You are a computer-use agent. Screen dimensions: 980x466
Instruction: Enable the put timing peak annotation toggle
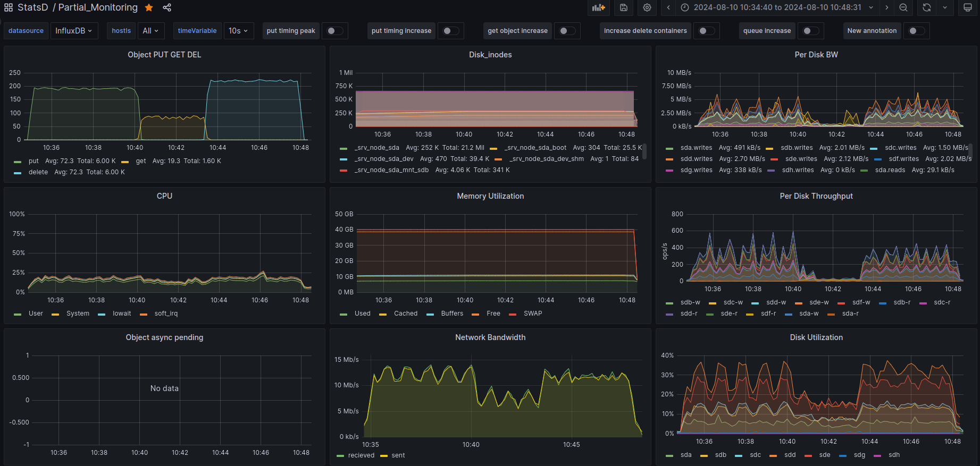(x=334, y=31)
